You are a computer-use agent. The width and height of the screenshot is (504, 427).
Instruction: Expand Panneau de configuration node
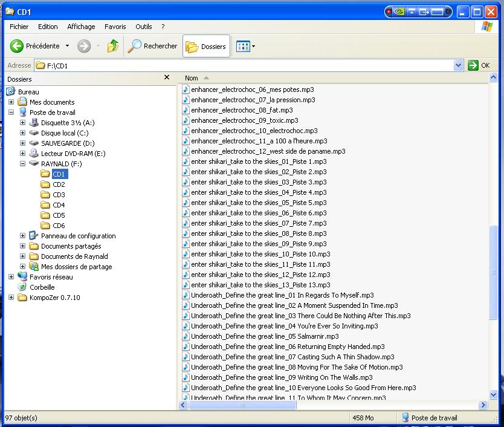(x=22, y=236)
